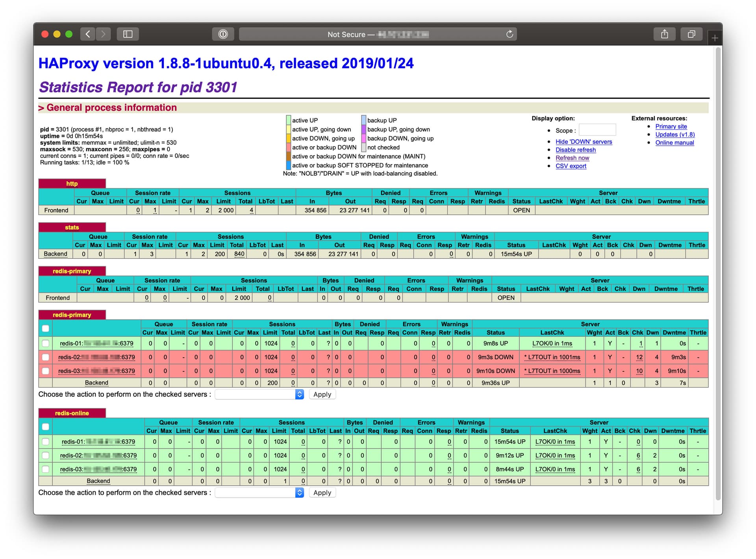Click '9m10s DOWN' status of redis-03
The image size is (756, 559).
[495, 371]
